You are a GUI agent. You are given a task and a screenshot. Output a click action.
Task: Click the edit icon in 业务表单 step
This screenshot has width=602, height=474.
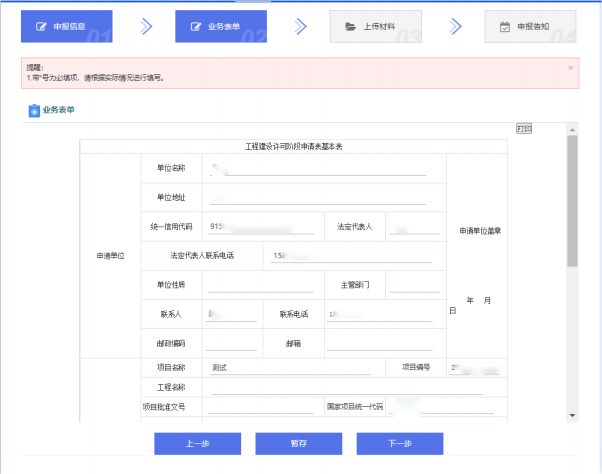point(195,26)
